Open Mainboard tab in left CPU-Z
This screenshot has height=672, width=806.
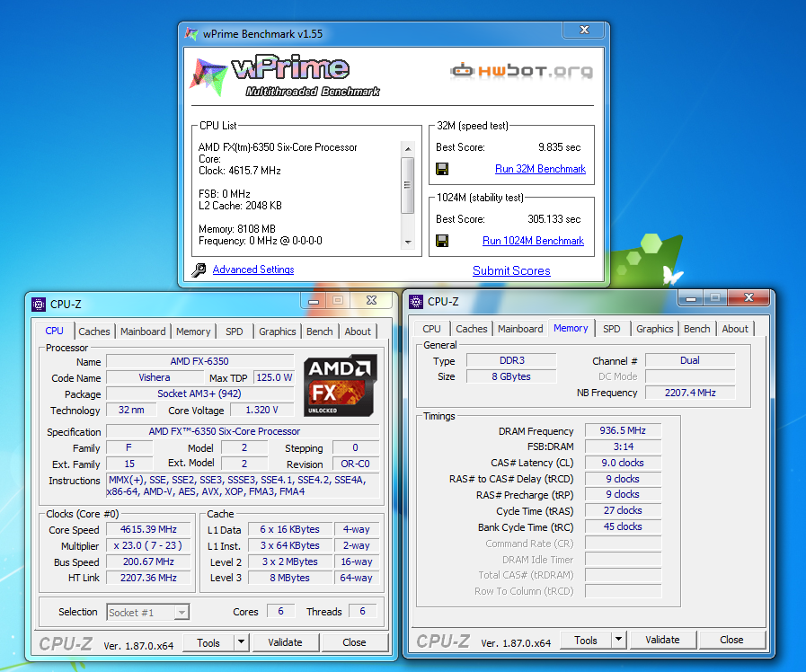click(x=143, y=332)
